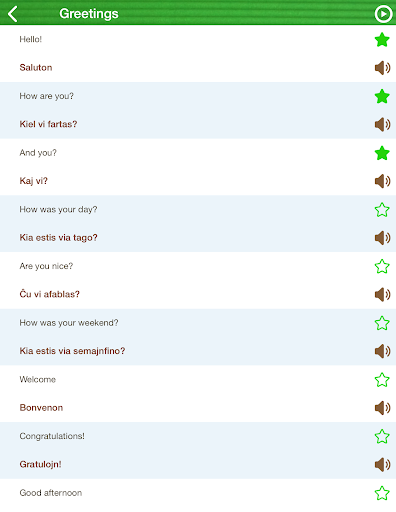Play audio for Bonvenon
396x512 pixels.
tap(382, 408)
